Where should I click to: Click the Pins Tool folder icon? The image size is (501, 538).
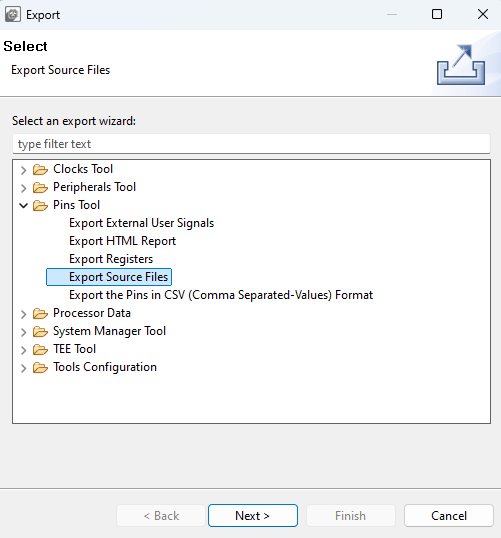(40, 206)
